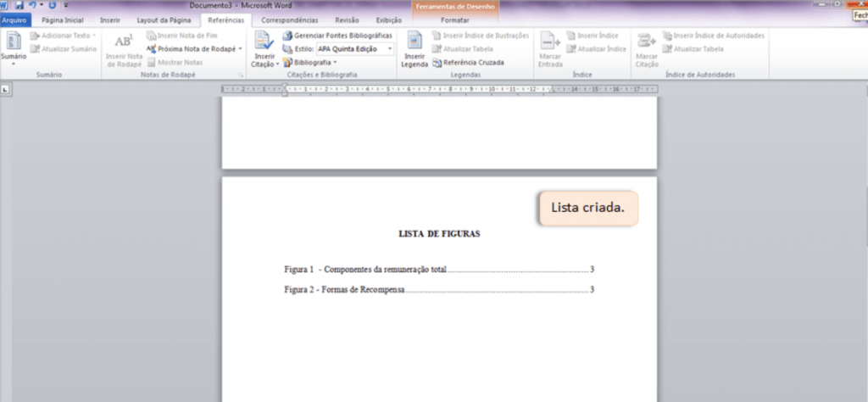
Task: Expand the Bibliografia dropdown
Action: click(x=336, y=63)
